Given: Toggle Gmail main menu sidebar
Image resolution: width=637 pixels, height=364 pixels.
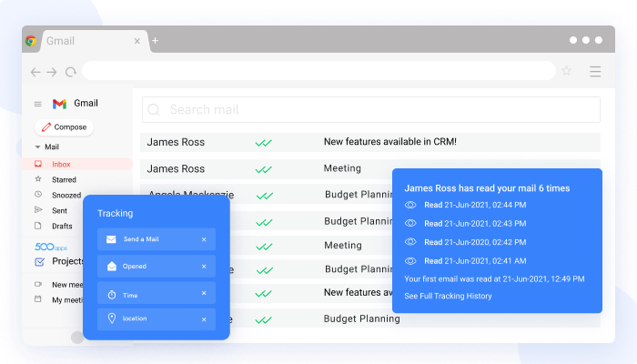Looking at the screenshot, I should coord(38,104).
